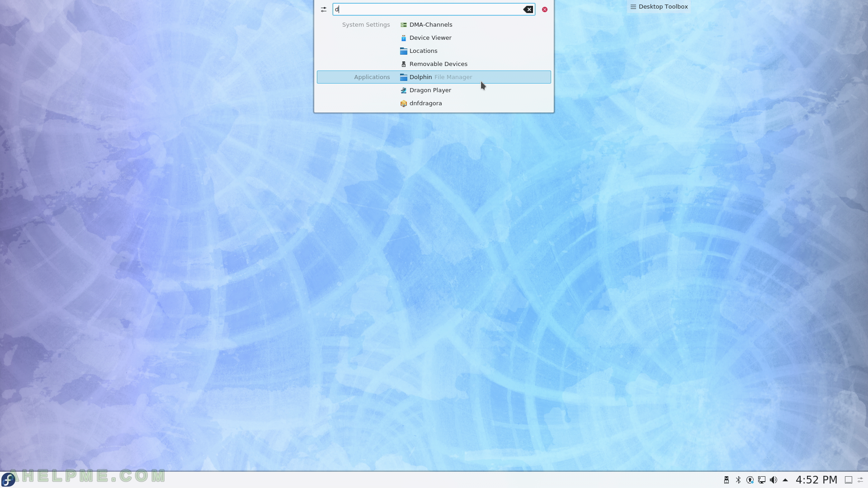Click the Locations folder icon
This screenshot has height=488, width=868.
click(404, 51)
